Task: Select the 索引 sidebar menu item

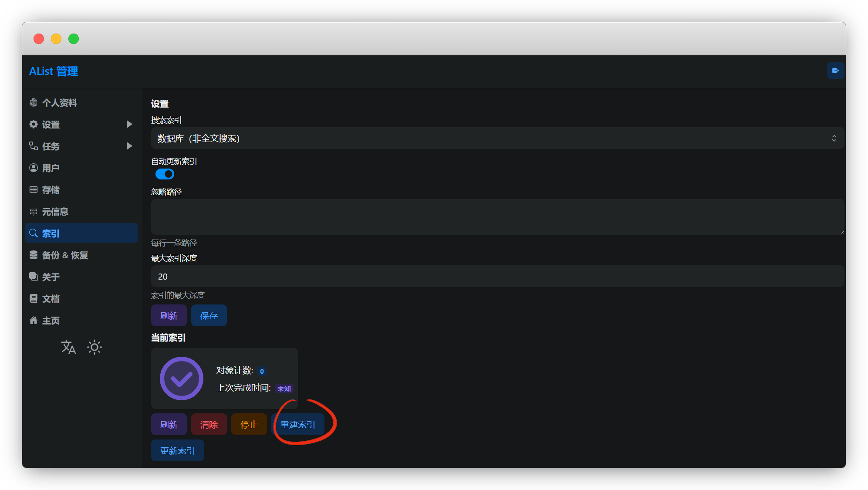Action: point(81,233)
